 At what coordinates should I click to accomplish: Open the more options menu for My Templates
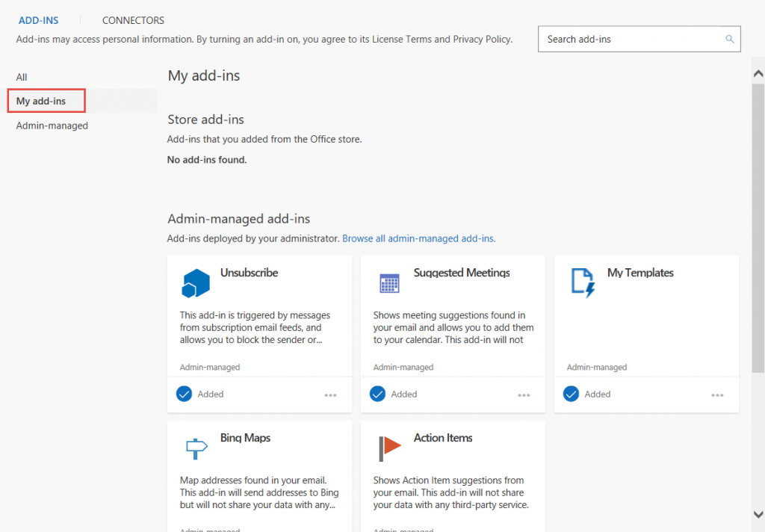(718, 395)
